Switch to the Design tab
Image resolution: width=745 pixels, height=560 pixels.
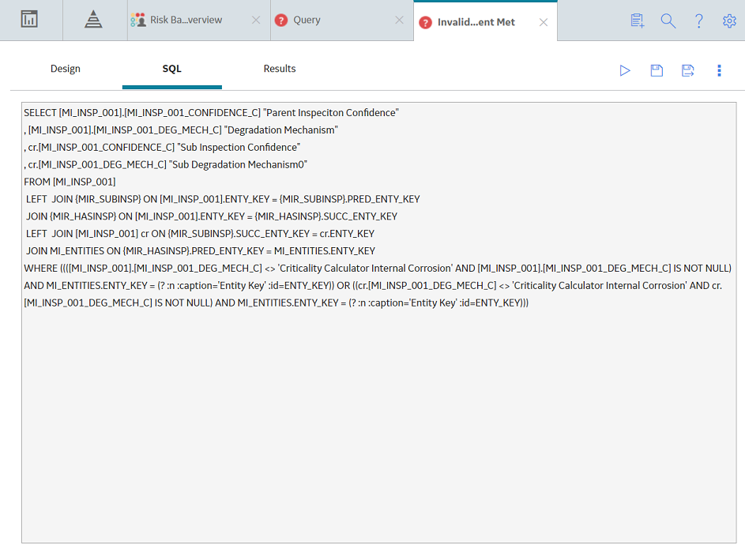(66, 69)
